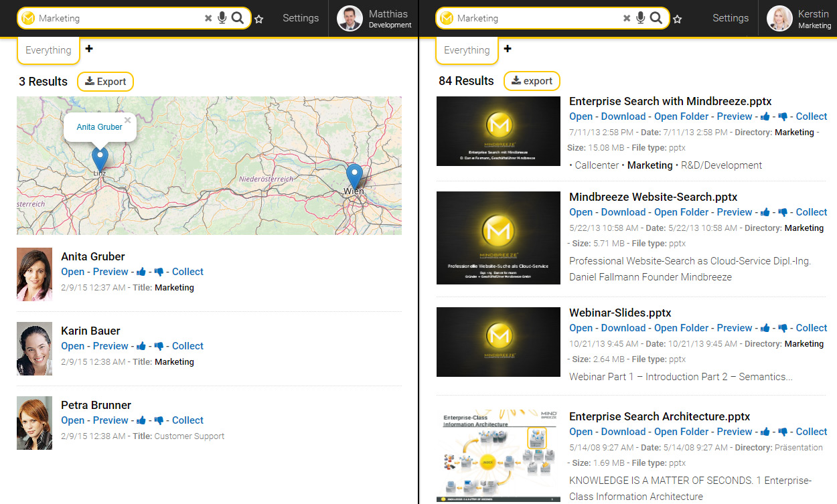Open Karin Bauer's profile photo
This screenshot has height=504, width=837.
pyautogui.click(x=34, y=349)
